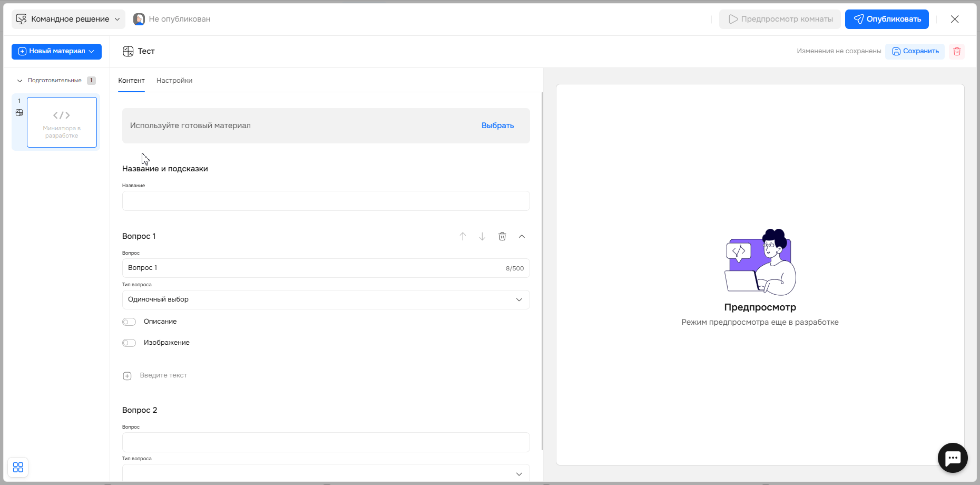Select the Миниатюра в разработке slide thumbnail

pyautogui.click(x=62, y=122)
